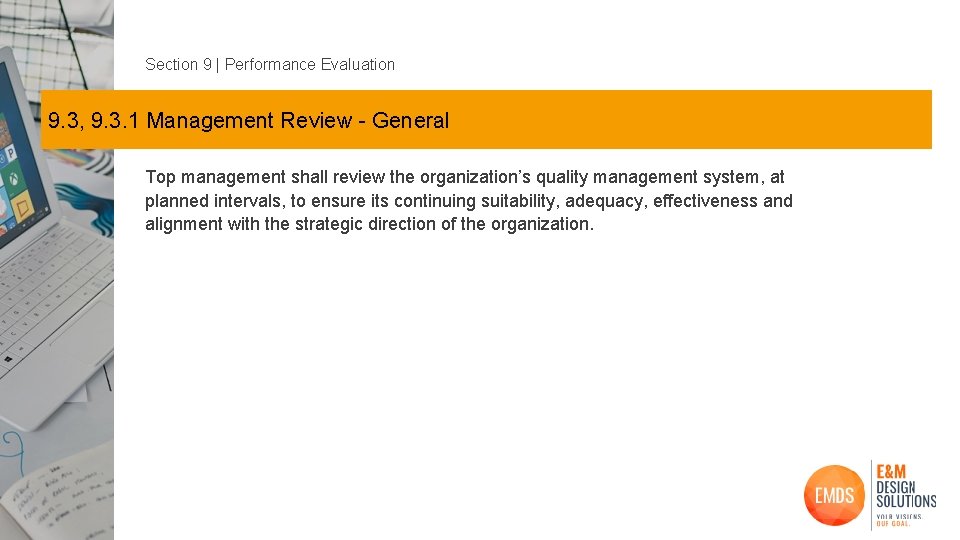Click the laptop photo on the left side
Viewport: 960px width, 540px height.
click(x=56, y=270)
